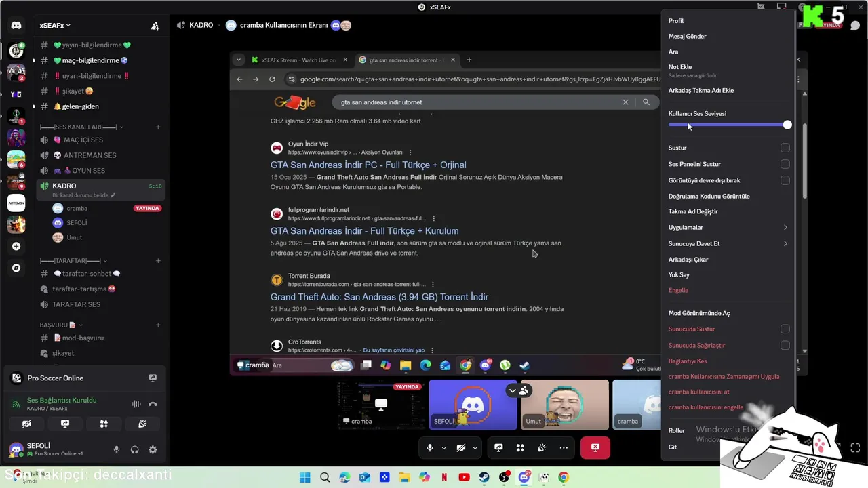868x488 pixels.
Task: Open more options ellipsis in call controls
Action: [x=564, y=448]
